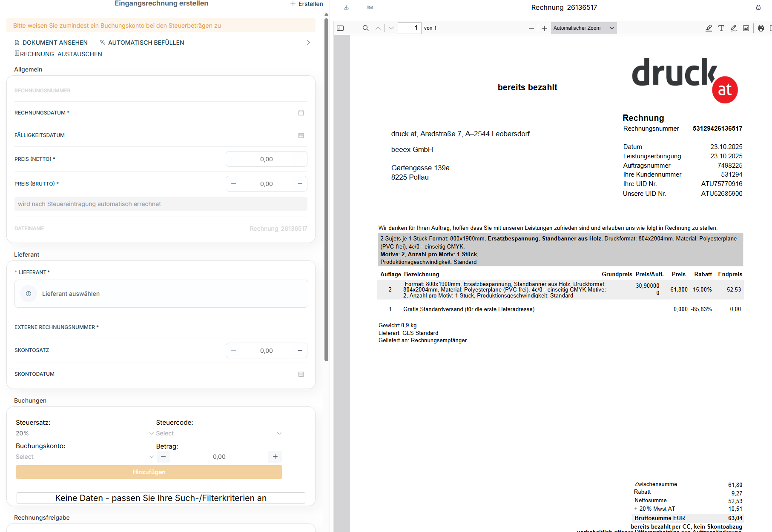Click Automatisch befüllen
The width and height of the screenshot is (772, 532).
[x=142, y=43]
